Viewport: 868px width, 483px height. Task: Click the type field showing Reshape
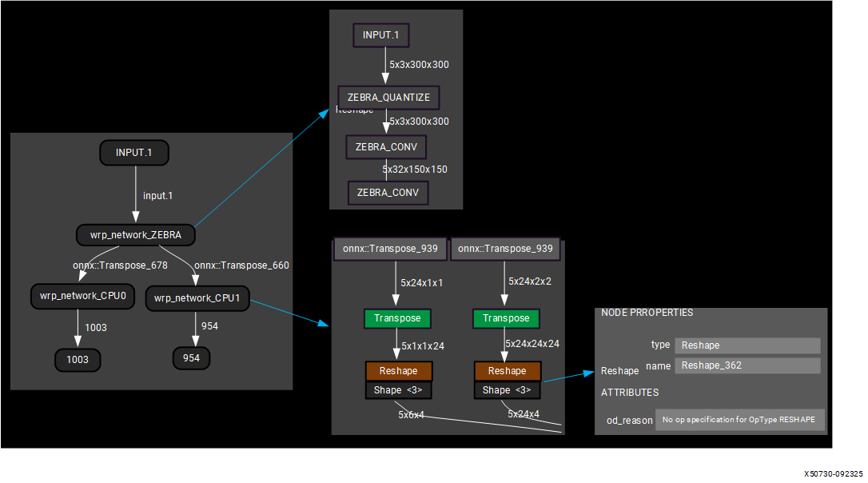pyautogui.click(x=747, y=345)
